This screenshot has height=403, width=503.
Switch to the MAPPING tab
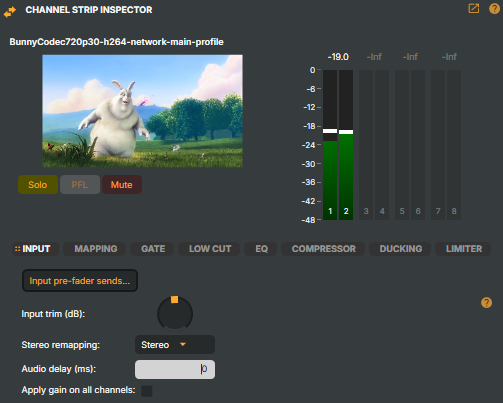95,249
